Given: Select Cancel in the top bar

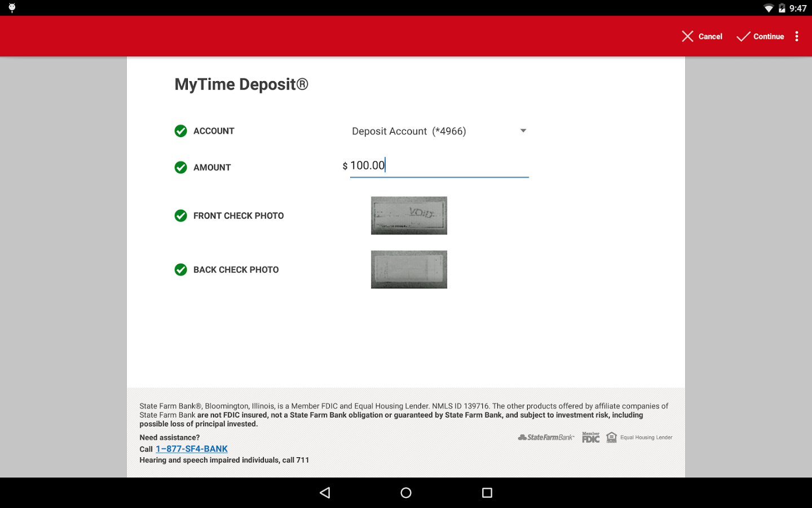Looking at the screenshot, I should pyautogui.click(x=710, y=36).
